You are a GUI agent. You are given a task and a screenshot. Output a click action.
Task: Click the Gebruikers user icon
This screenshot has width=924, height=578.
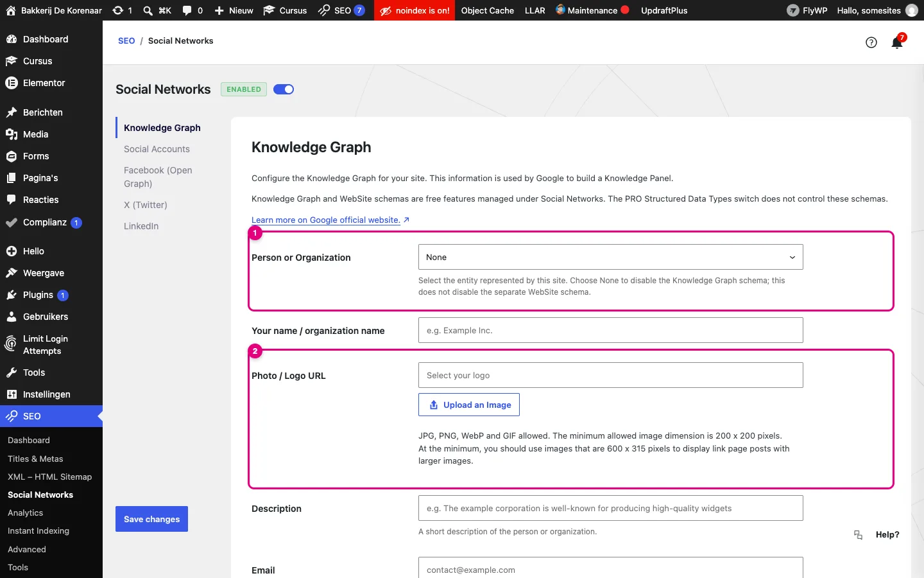pos(12,317)
